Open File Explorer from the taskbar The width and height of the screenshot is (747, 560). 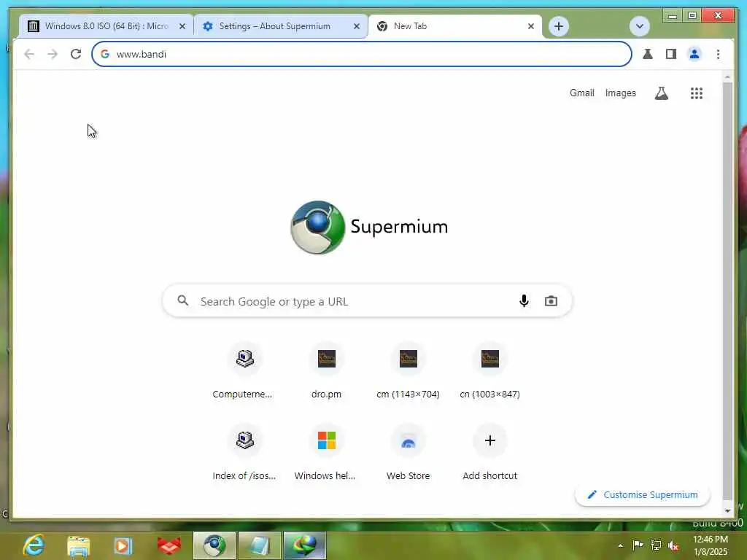pos(79,545)
